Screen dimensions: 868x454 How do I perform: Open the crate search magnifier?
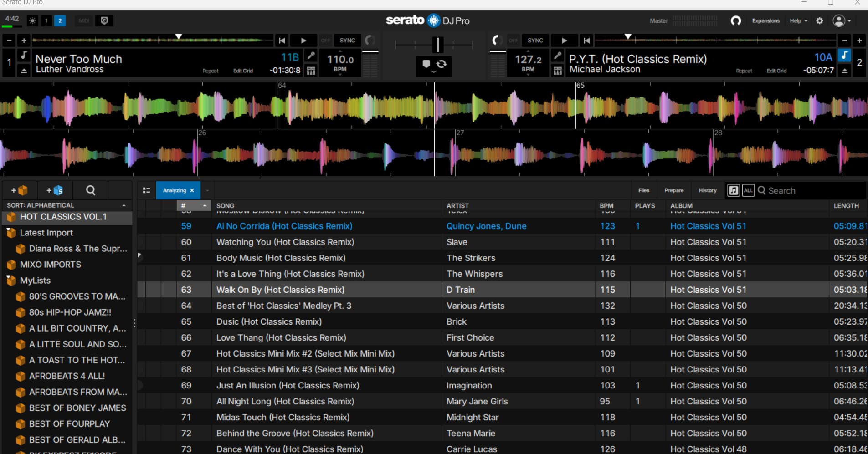coord(91,190)
